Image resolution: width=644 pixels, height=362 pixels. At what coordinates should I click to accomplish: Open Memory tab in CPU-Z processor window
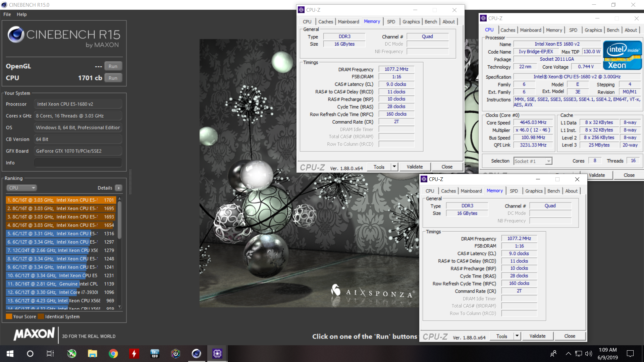(554, 30)
